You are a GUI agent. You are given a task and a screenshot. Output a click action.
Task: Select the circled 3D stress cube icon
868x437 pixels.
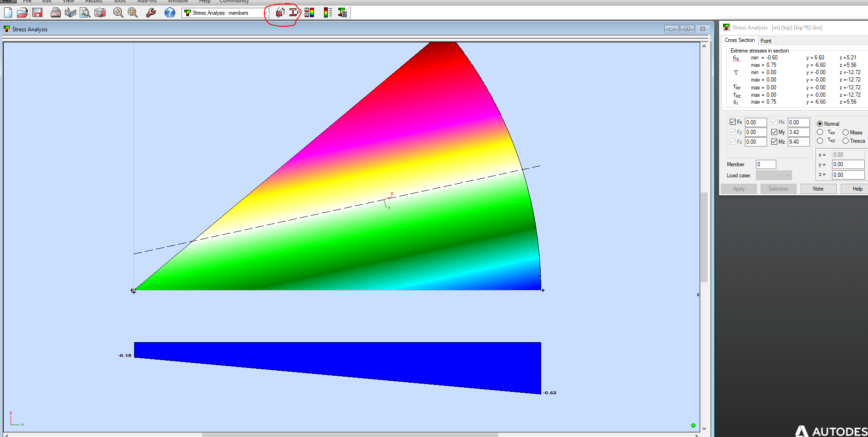click(x=280, y=12)
